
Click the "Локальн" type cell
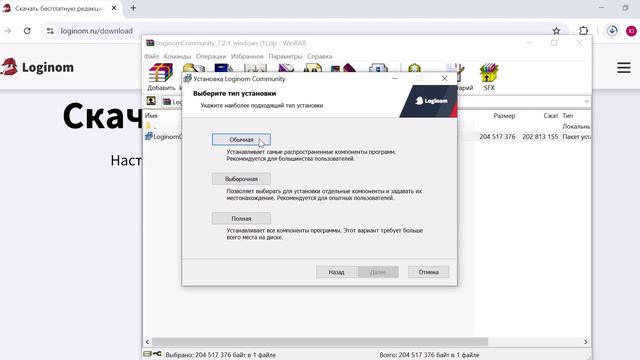point(576,126)
